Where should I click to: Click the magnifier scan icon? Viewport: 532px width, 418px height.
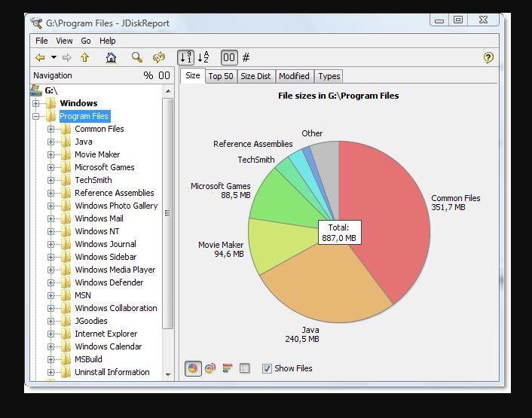tap(136, 57)
